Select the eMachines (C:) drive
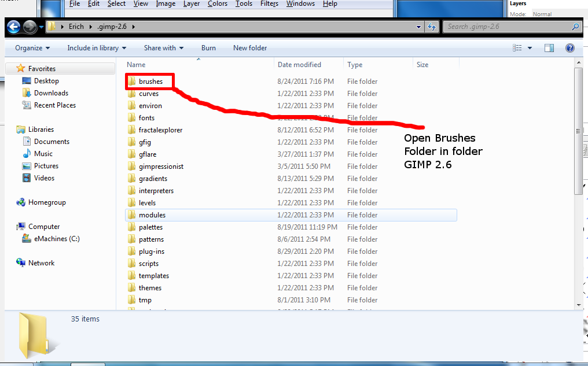 (57, 239)
